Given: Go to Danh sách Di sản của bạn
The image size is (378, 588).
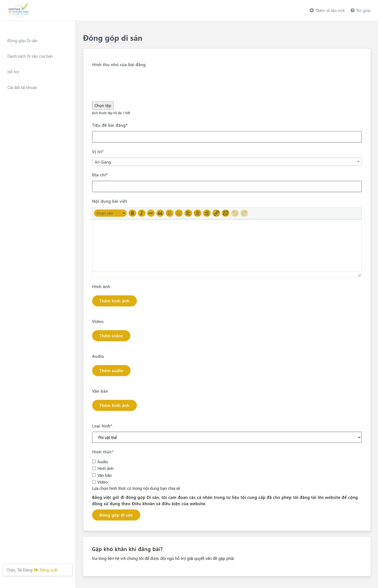Looking at the screenshot, I should 30,56.
